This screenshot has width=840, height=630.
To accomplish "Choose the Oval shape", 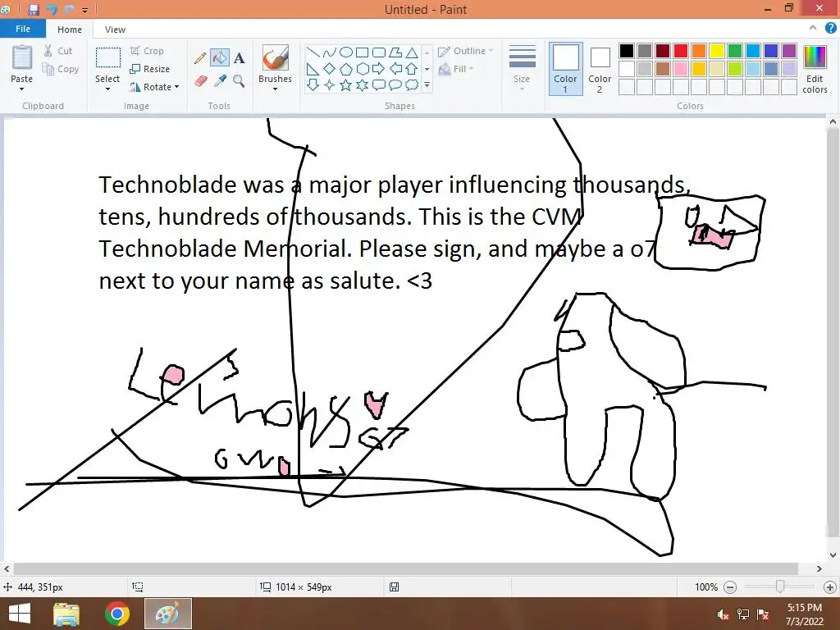I will [346, 52].
